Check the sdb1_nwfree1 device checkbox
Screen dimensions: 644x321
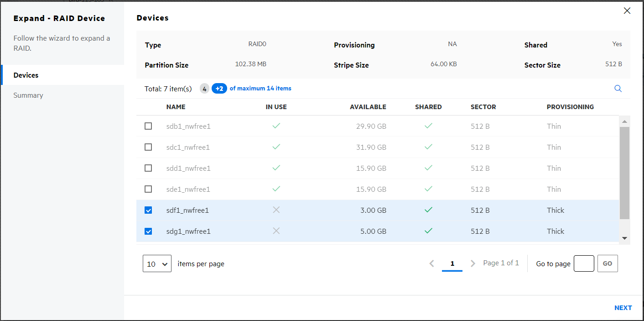pyautogui.click(x=148, y=126)
